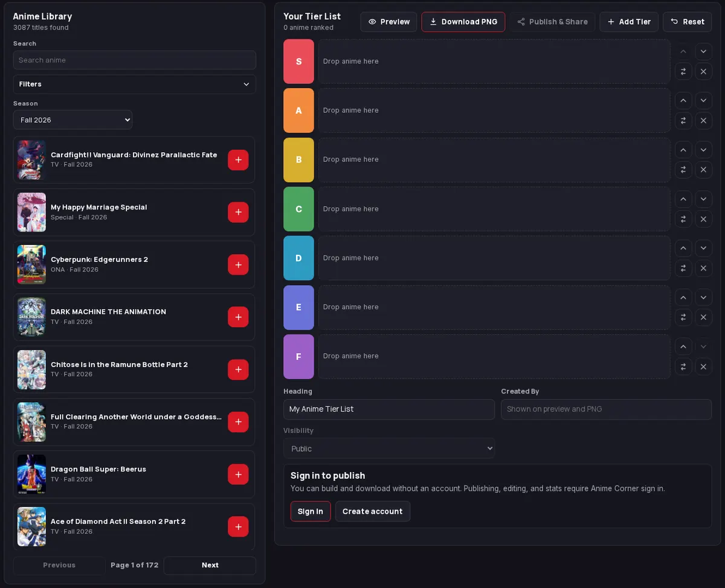Move the A tier down
Screen dimensions: 725x588
[703, 100]
